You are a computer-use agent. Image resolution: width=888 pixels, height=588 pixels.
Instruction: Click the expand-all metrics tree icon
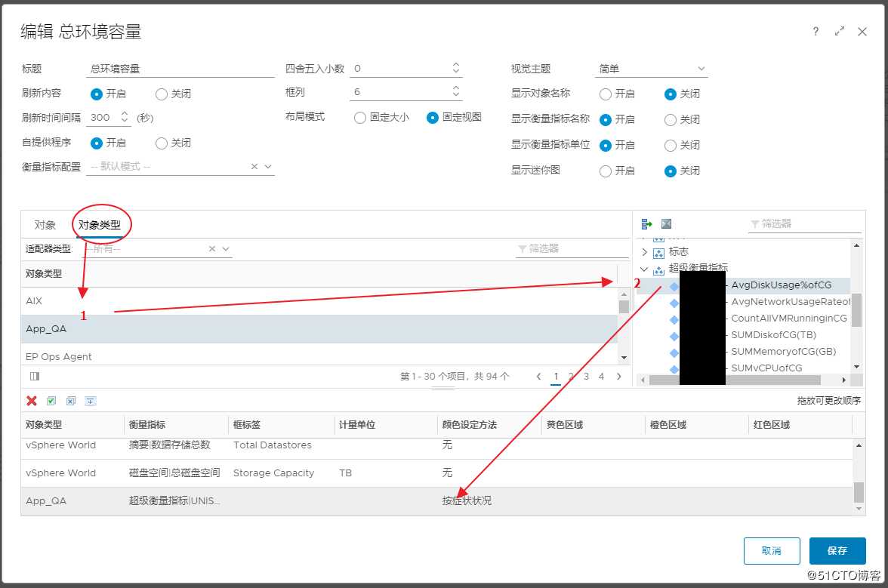(x=646, y=224)
